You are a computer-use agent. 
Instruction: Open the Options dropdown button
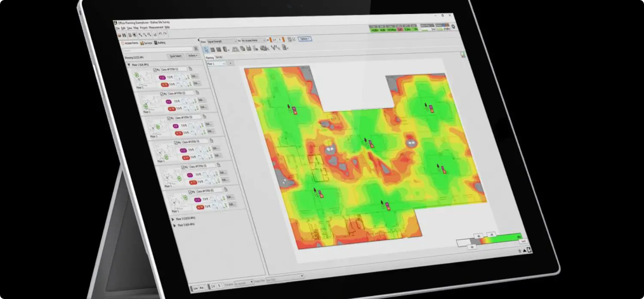[304, 39]
